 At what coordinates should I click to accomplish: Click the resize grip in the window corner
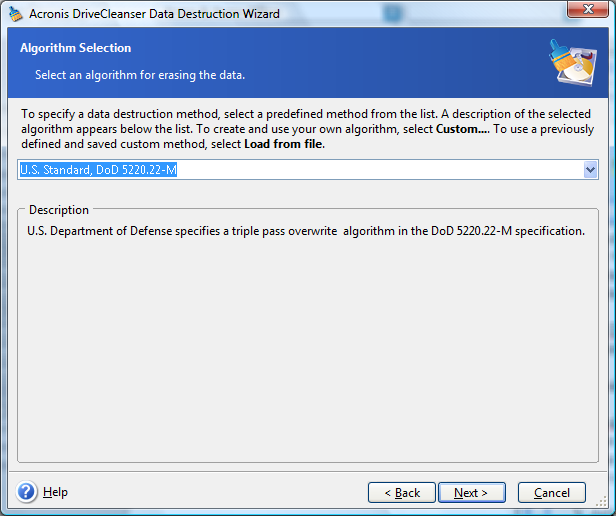coord(601,502)
